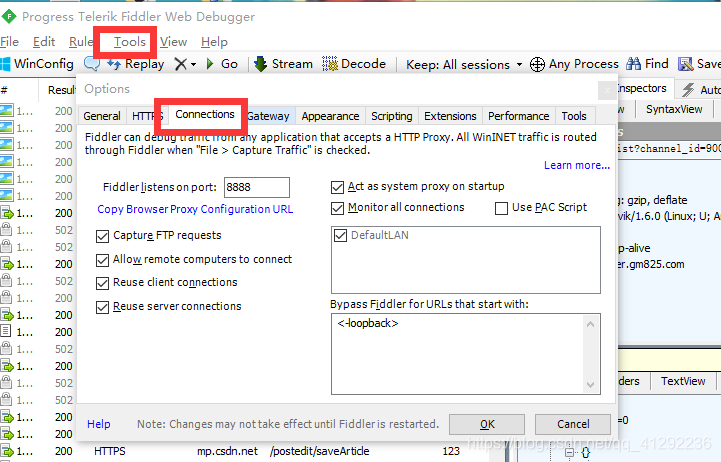Open the View menu
The width and height of the screenshot is (721, 462).
173,42
